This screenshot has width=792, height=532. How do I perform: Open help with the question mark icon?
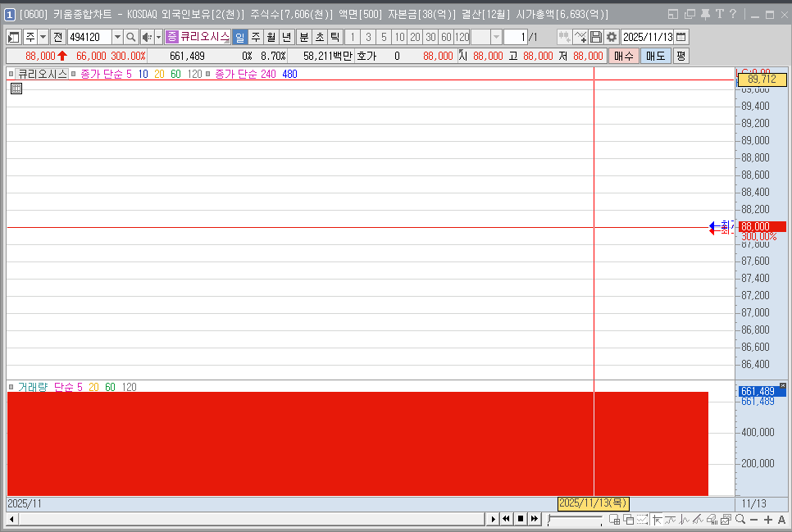pos(733,14)
